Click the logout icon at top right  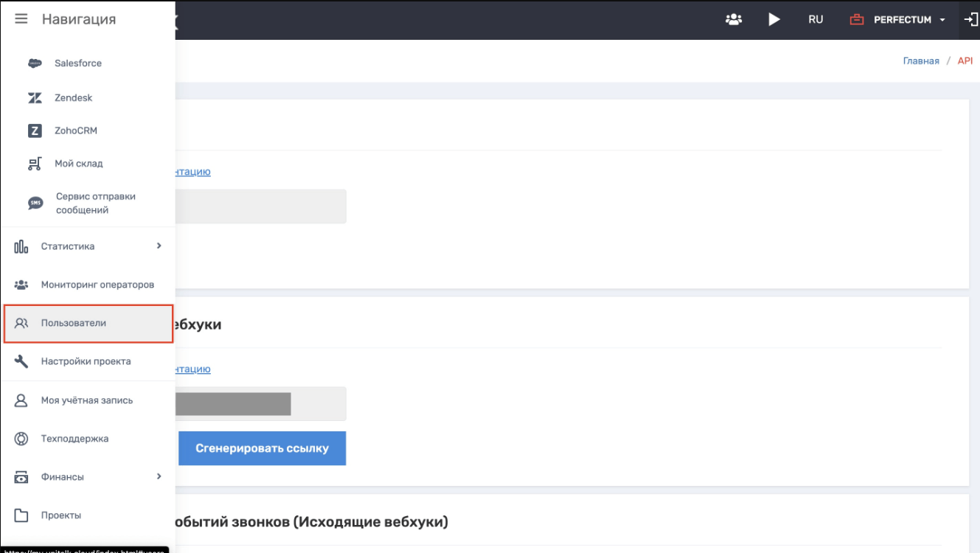[x=970, y=20]
